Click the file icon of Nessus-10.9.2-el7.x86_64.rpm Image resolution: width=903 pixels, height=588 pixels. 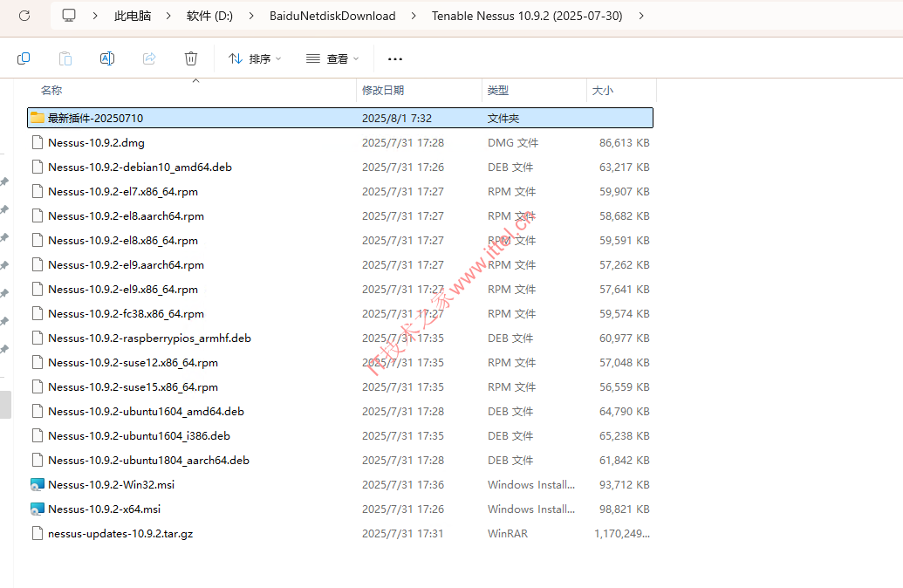point(38,192)
